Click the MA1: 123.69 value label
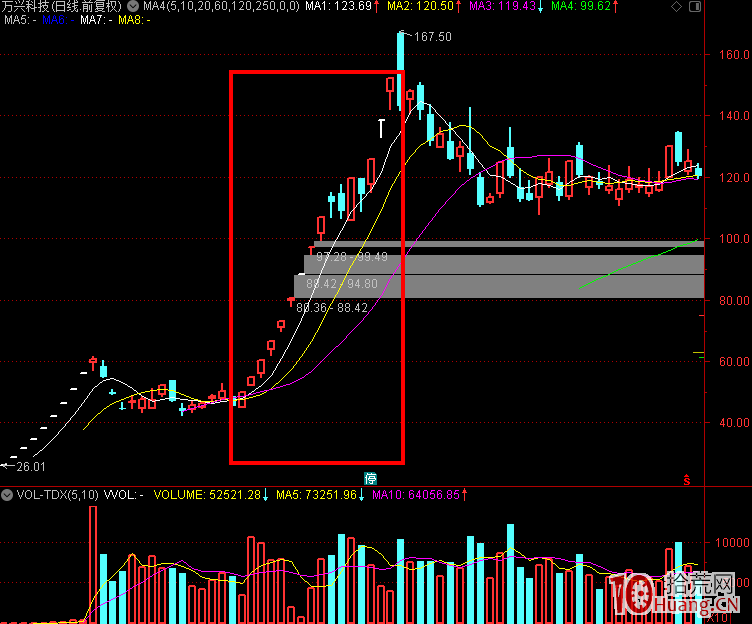The image size is (752, 624). tap(339, 6)
